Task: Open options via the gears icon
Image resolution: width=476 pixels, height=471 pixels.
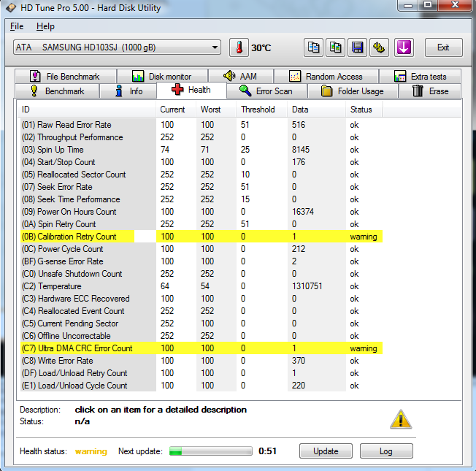Action: pos(379,47)
